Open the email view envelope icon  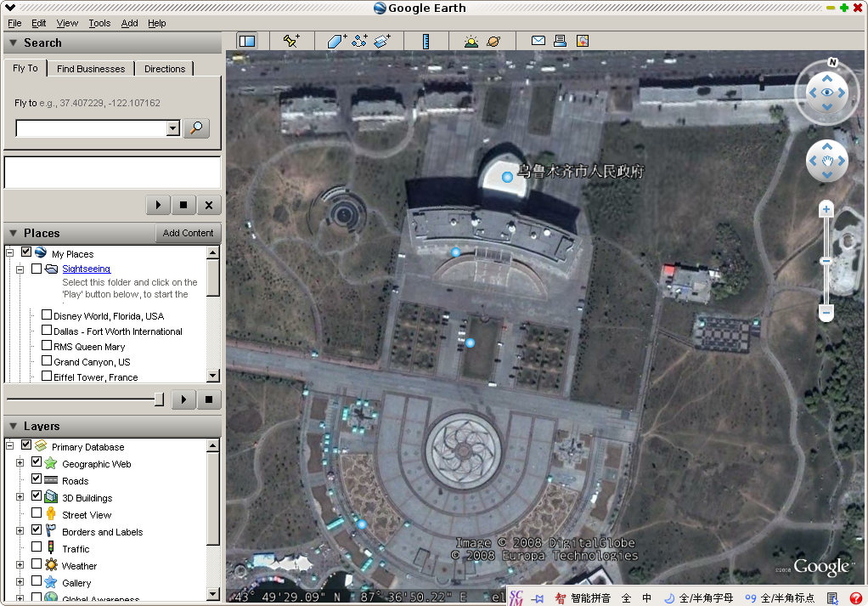point(538,41)
